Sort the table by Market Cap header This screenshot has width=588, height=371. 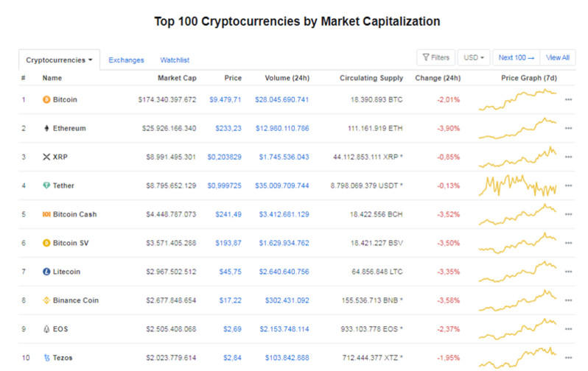coord(177,78)
